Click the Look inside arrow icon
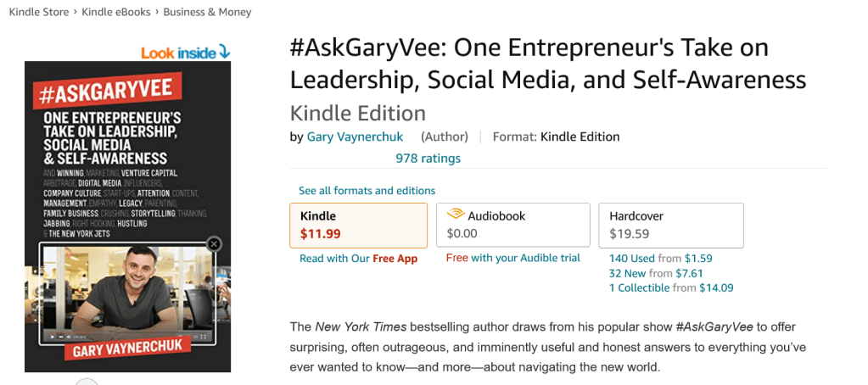This screenshot has height=385, width=868. (x=224, y=52)
